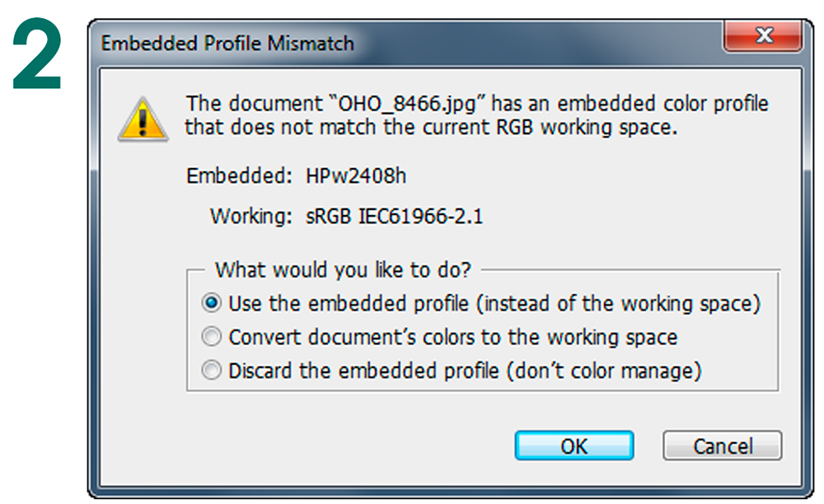Select 'Discard the embedded profile' option
The height and width of the screenshot is (504, 824).
pos(212,371)
